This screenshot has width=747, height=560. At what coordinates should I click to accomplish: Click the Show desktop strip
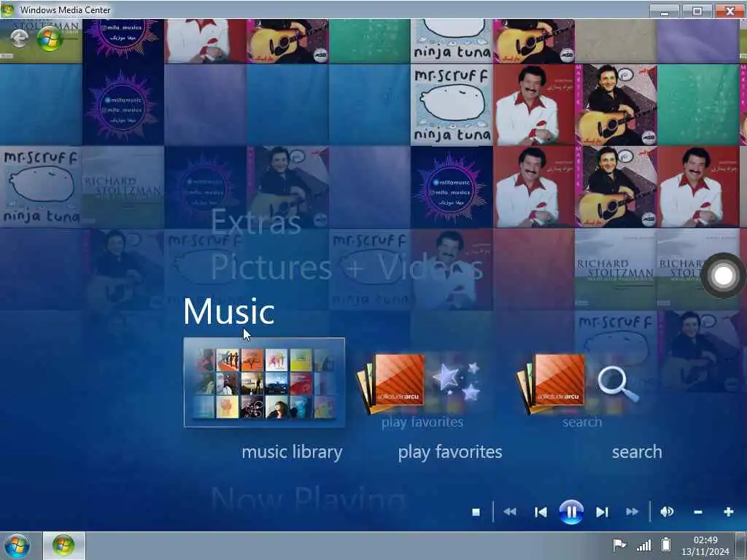pyautogui.click(x=741, y=545)
